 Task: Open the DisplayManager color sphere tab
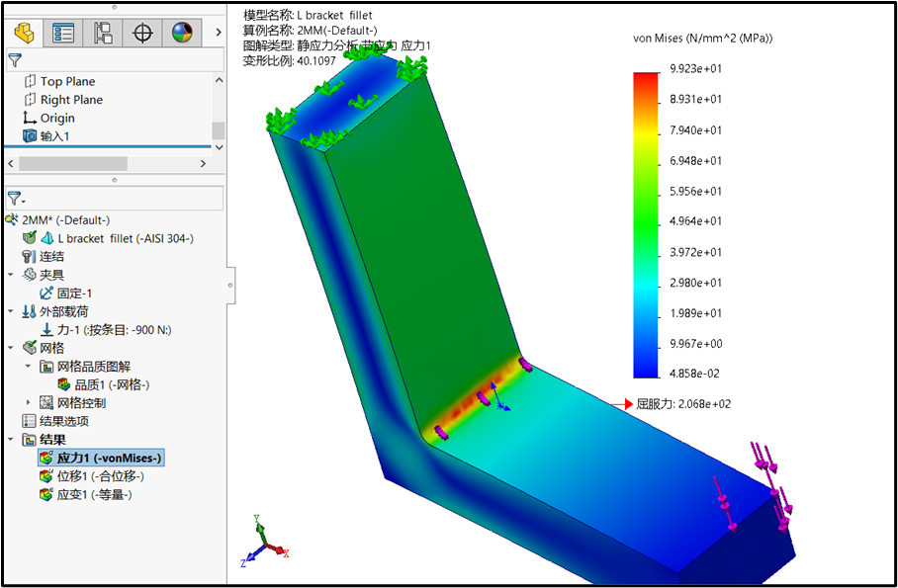182,33
